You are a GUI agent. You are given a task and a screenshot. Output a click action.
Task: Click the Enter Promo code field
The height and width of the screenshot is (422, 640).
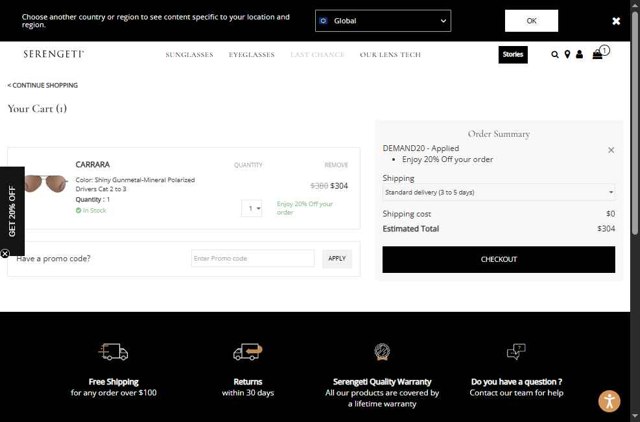click(x=253, y=258)
